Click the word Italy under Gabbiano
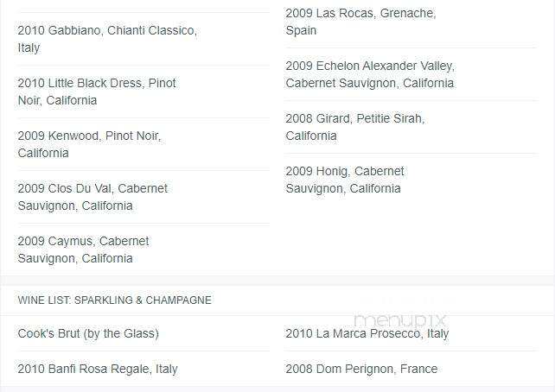Image resolution: width=555 pixels, height=392 pixels. [x=29, y=47]
